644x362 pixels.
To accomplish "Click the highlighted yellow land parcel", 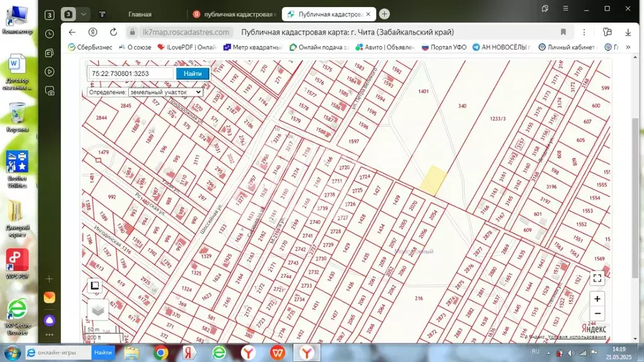I will pyautogui.click(x=434, y=180).
